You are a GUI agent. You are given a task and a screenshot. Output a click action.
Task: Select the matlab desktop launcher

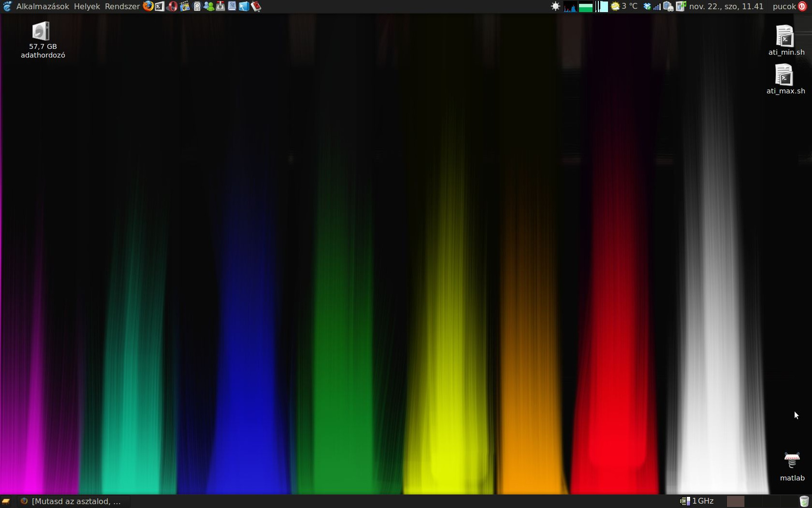pos(792,466)
